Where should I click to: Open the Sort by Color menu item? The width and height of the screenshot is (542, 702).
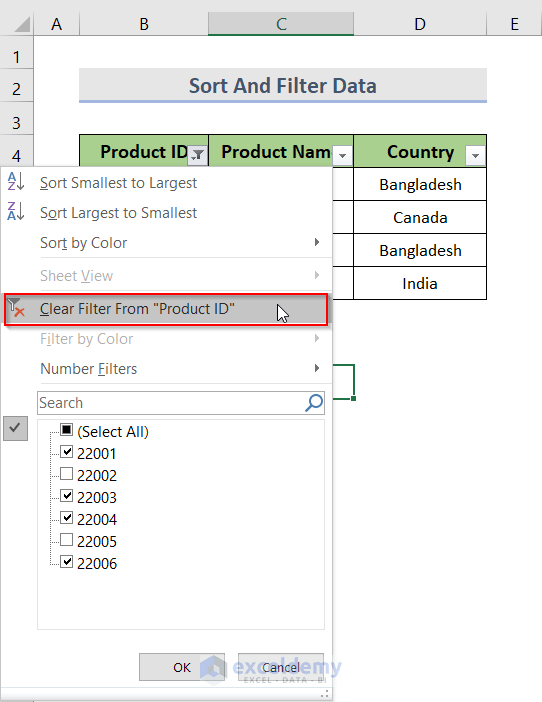166,243
